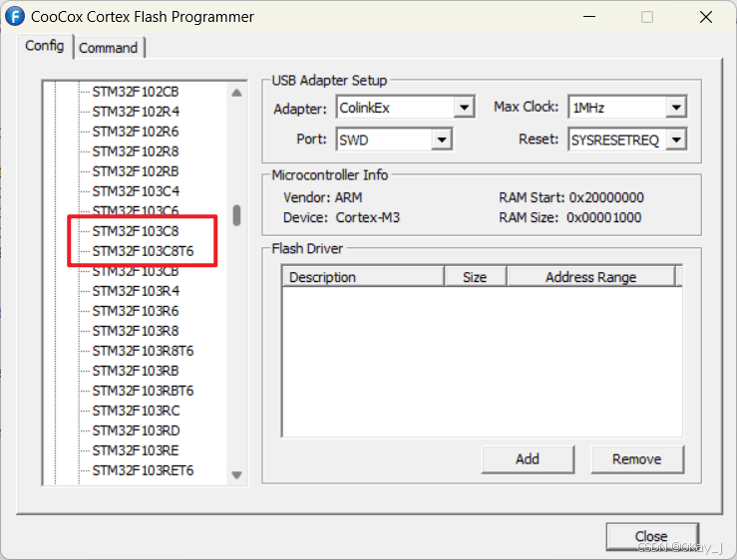Select STM32F102RB in device tree
The image size is (737, 560).
click(136, 171)
